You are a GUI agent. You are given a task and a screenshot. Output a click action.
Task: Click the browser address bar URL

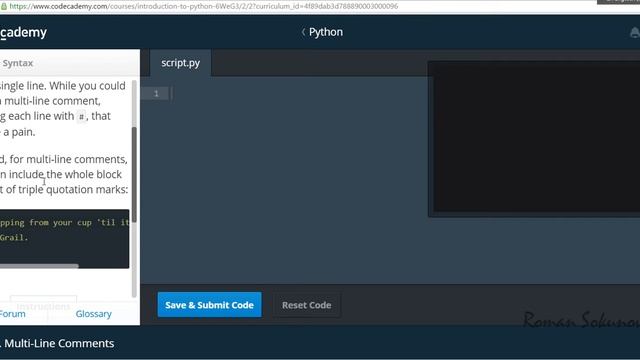(x=204, y=6)
